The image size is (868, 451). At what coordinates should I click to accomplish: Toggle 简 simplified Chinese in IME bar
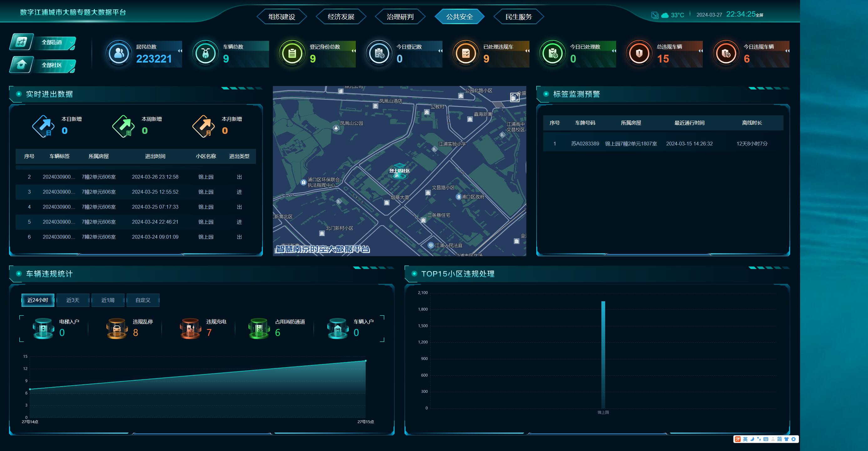[x=779, y=439]
